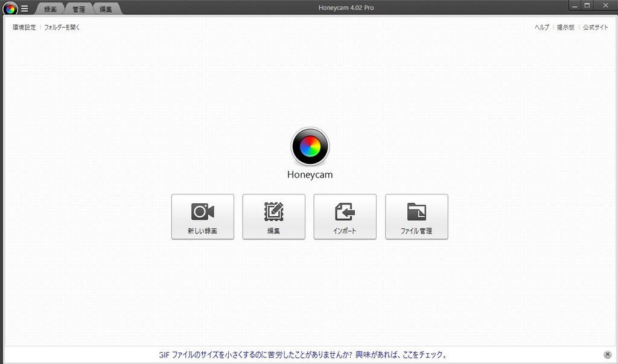
Task: Maximize the Honeycam window
Action: 587,5
